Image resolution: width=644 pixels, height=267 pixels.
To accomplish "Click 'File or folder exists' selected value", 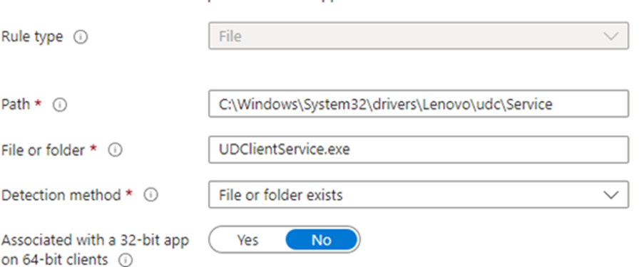I will pos(280,195).
